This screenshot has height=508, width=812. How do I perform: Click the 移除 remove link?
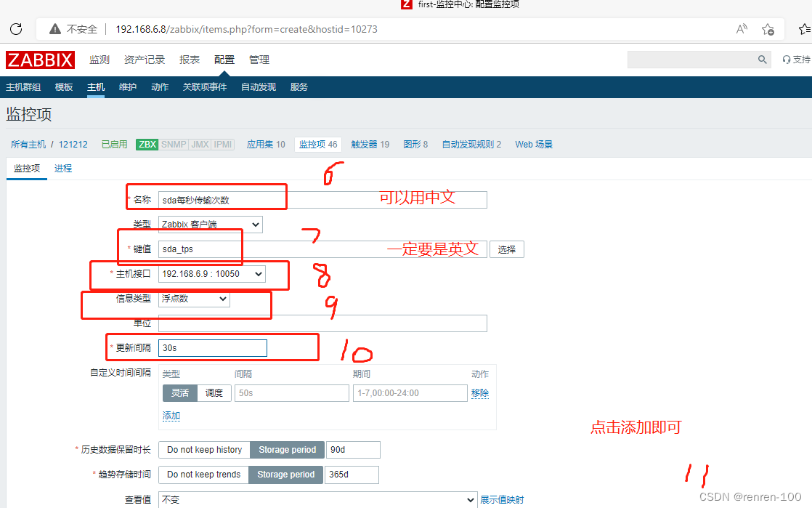[x=480, y=393]
